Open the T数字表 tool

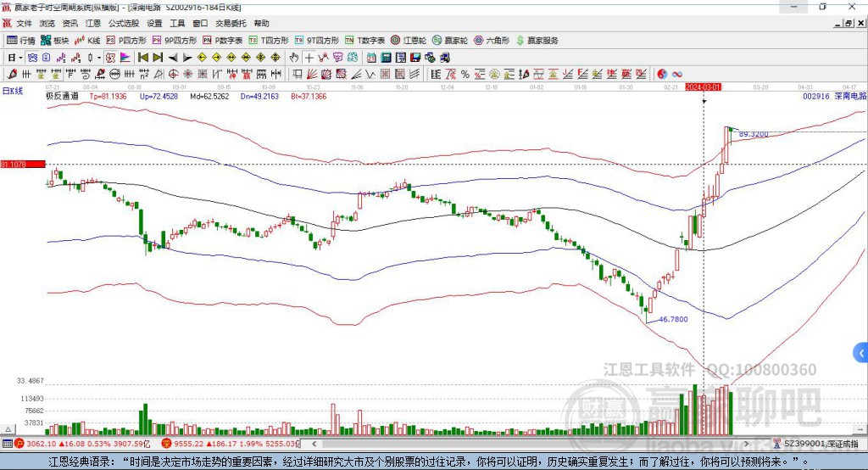click(364, 41)
